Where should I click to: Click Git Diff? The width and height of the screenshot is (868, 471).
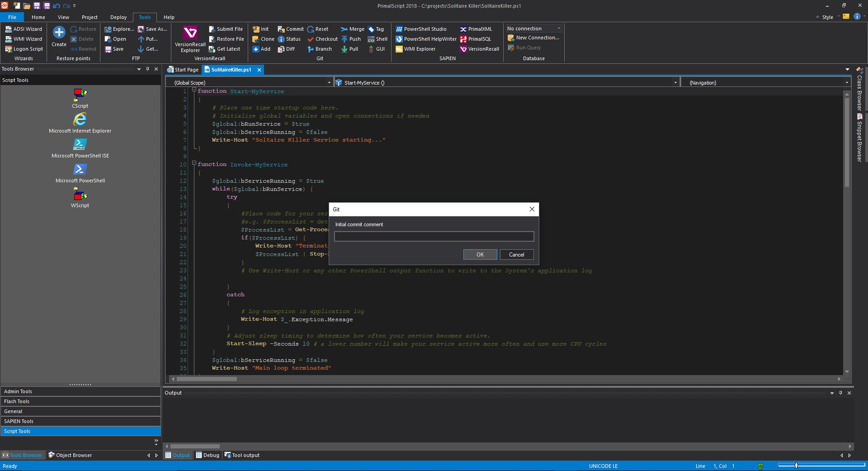tap(286, 49)
